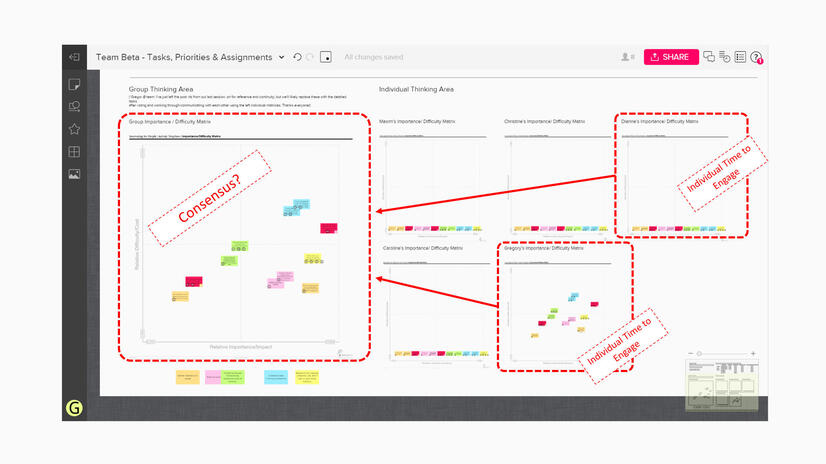Select the shapes tool in sidebar
Image resolution: width=826 pixels, height=464 pixels.
(73, 106)
